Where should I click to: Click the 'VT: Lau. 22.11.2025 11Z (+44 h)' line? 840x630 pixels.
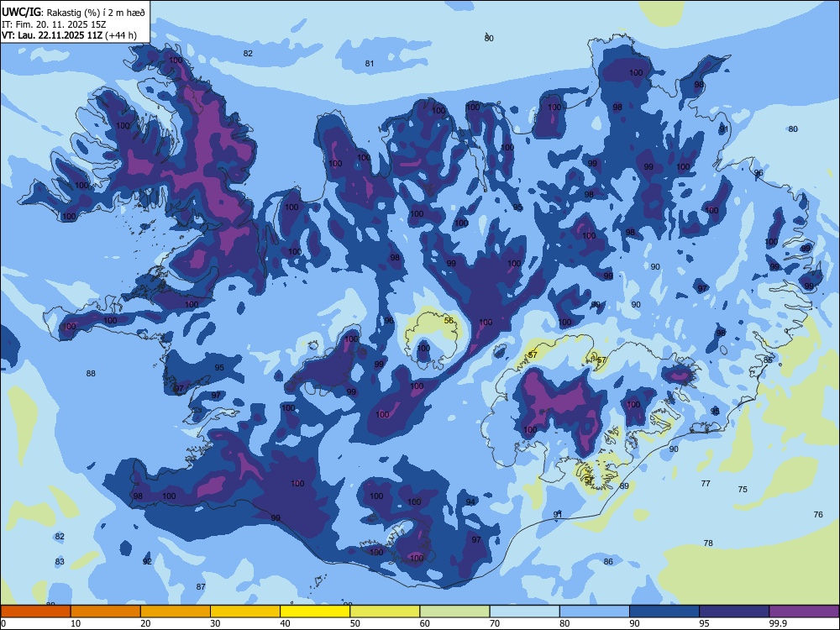(x=69, y=35)
